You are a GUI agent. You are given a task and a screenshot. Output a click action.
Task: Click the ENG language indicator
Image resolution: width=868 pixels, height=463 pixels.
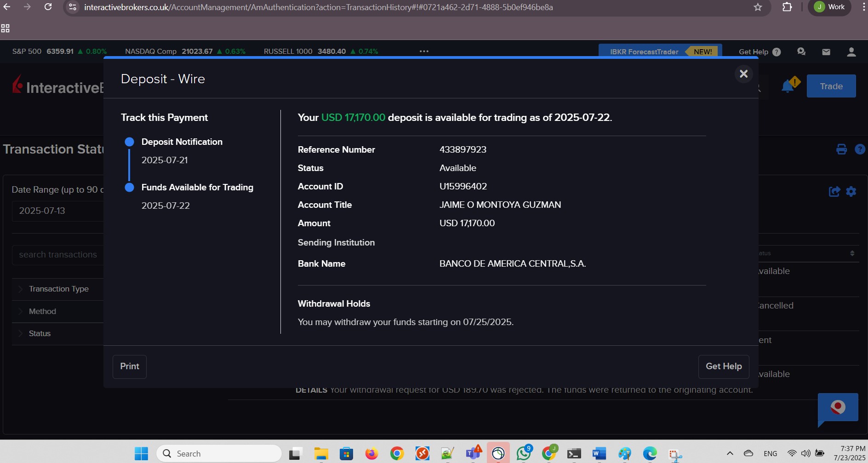(771, 453)
